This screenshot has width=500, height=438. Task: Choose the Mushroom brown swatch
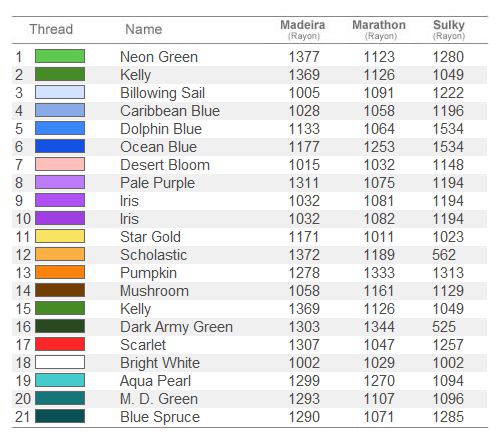(x=60, y=290)
